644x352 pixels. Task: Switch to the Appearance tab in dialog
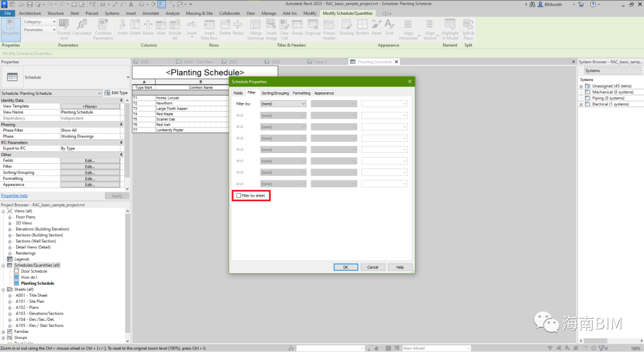[324, 93]
